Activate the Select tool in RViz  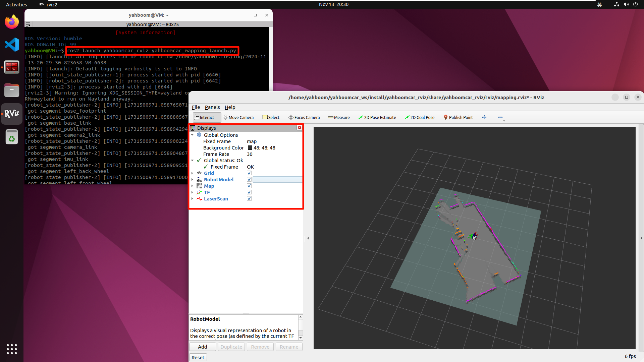point(271,117)
